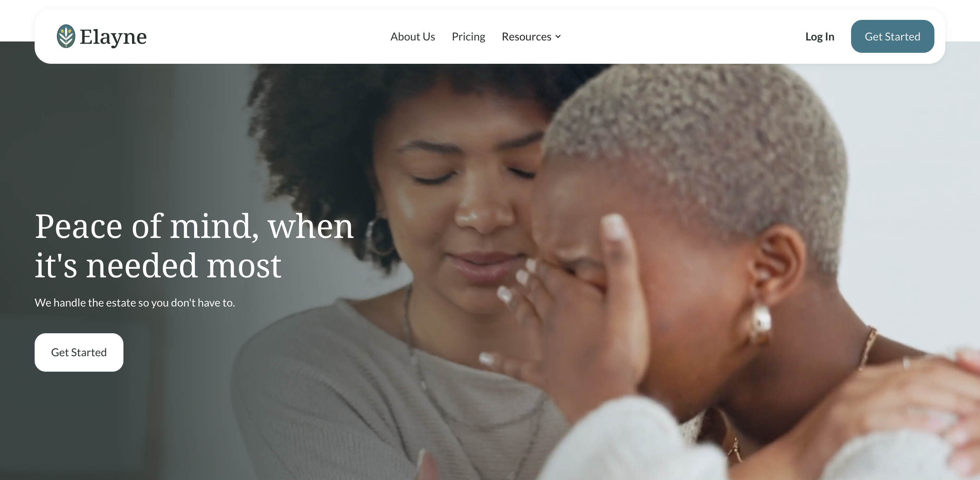Image resolution: width=980 pixels, height=480 pixels.
Task: Click the "We handle the estate" subtitle text
Action: pyautogui.click(x=135, y=303)
